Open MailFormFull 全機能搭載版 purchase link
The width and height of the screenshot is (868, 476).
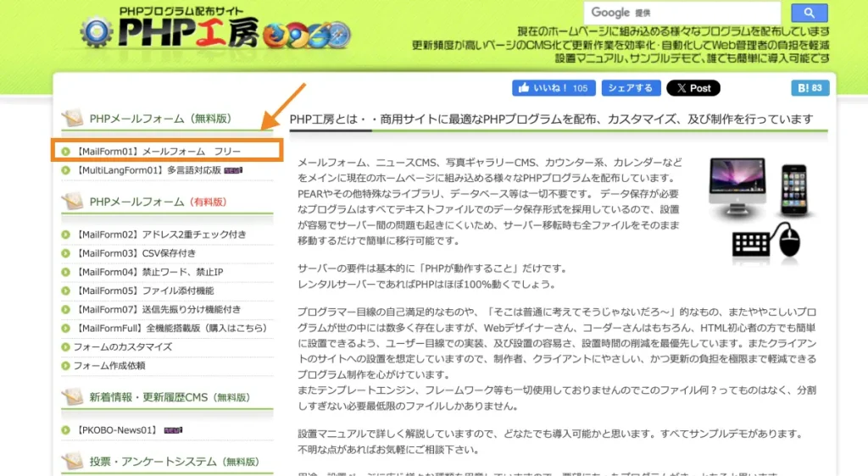(x=166, y=328)
